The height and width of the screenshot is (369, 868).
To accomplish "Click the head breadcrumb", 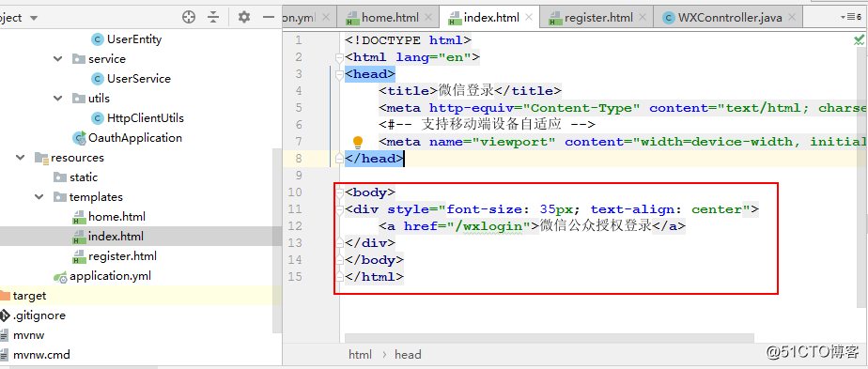I will click(x=408, y=355).
